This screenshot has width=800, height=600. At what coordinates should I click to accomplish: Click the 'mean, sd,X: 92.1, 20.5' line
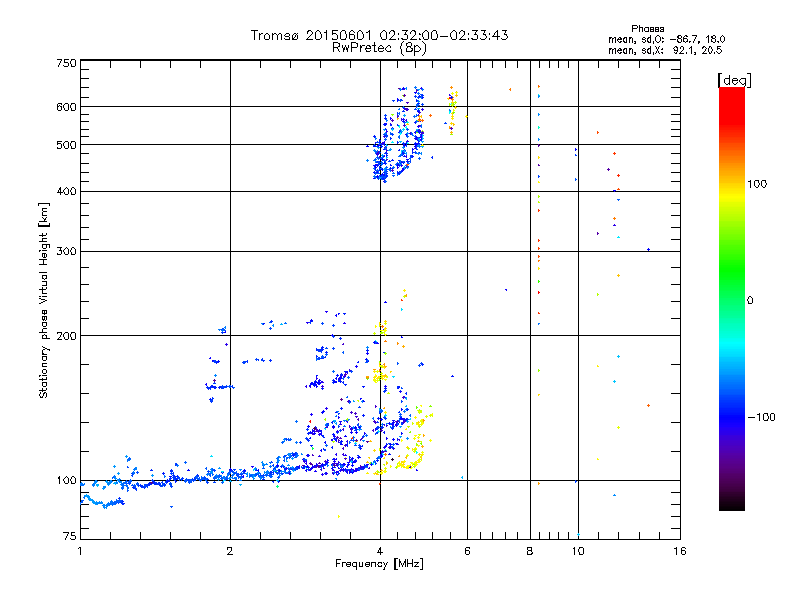(665, 50)
